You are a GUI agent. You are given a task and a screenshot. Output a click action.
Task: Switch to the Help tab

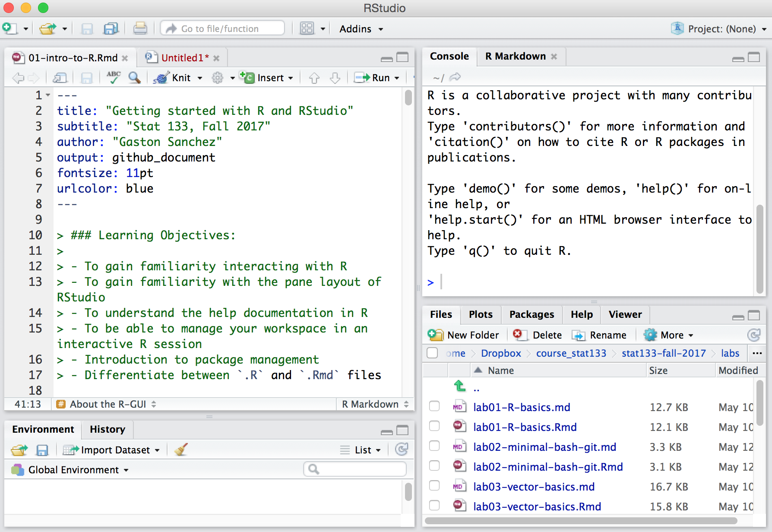click(582, 314)
